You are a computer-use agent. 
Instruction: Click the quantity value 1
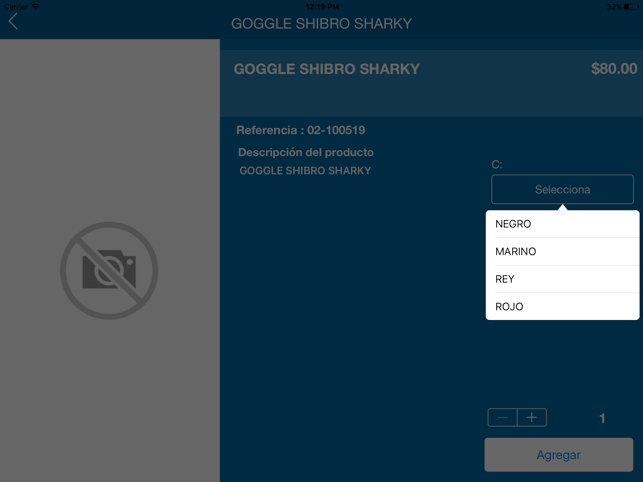(602, 418)
